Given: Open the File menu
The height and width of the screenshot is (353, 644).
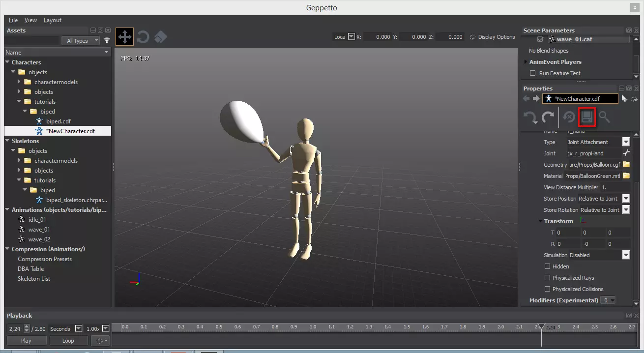Looking at the screenshot, I should (x=13, y=20).
